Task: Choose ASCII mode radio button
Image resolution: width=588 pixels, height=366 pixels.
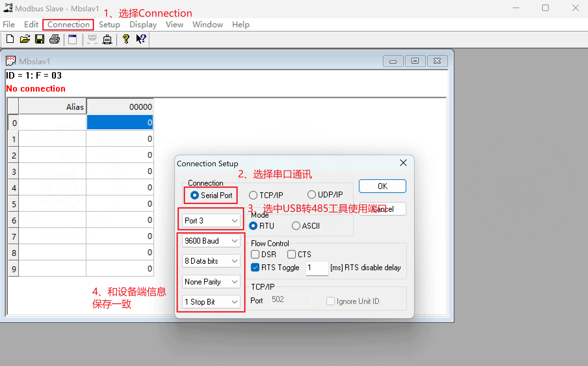Action: click(x=296, y=226)
